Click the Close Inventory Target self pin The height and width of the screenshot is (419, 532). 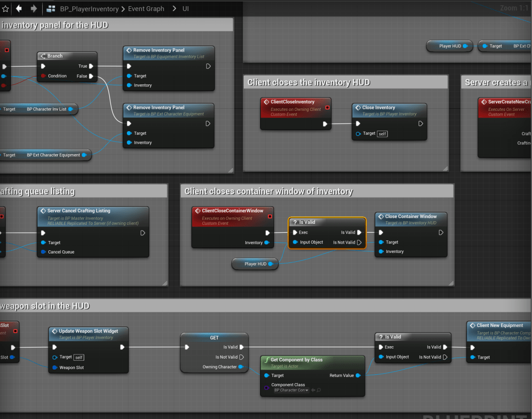[358, 134]
